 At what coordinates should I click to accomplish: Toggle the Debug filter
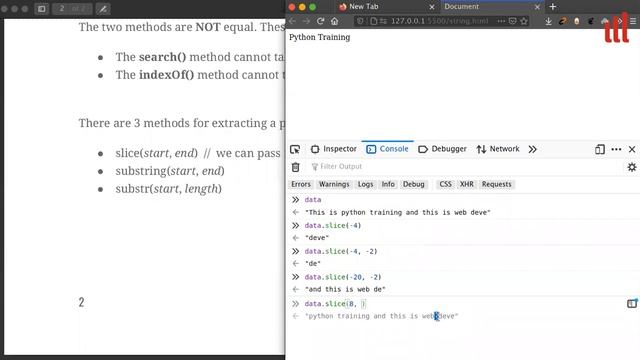[x=413, y=184]
